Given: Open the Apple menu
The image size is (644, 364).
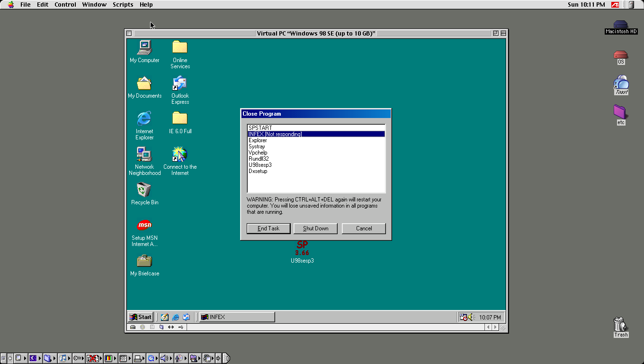Looking at the screenshot, I should pos(11,5).
